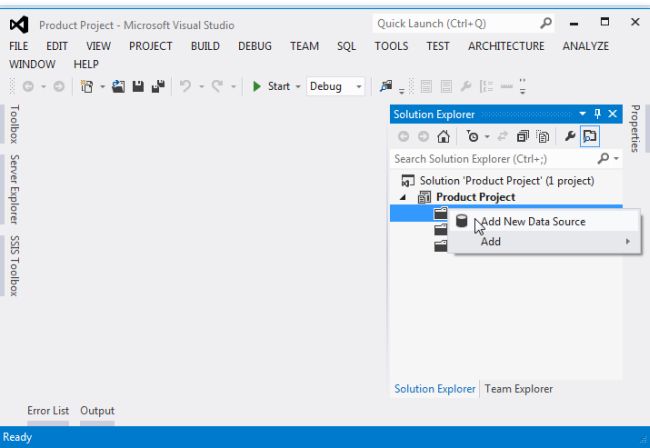Screen dimensions: 650x448
Task: Open the dropdown arrow next to Start
Action: (298, 87)
